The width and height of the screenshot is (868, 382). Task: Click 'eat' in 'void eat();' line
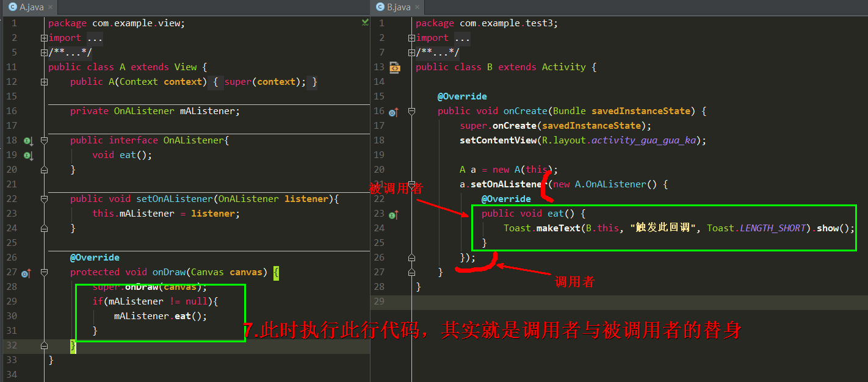(128, 155)
